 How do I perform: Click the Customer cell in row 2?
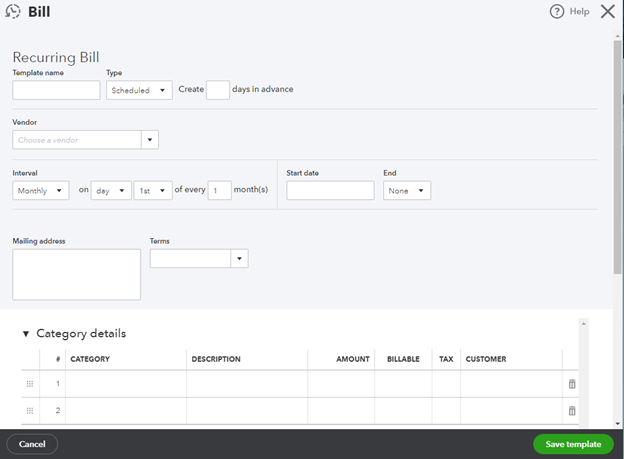pos(511,410)
